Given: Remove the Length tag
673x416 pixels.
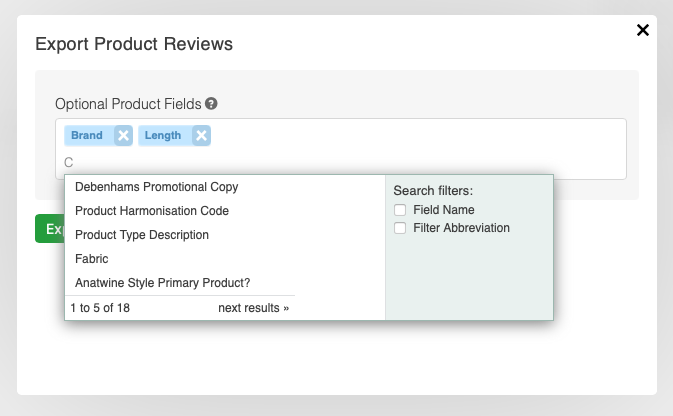Looking at the screenshot, I should (x=202, y=136).
